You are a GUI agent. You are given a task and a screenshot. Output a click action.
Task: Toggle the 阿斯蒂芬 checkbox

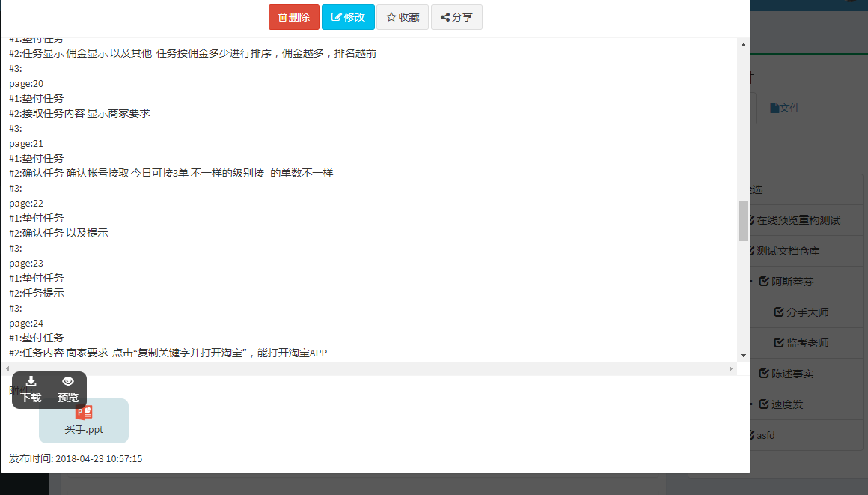[764, 282]
